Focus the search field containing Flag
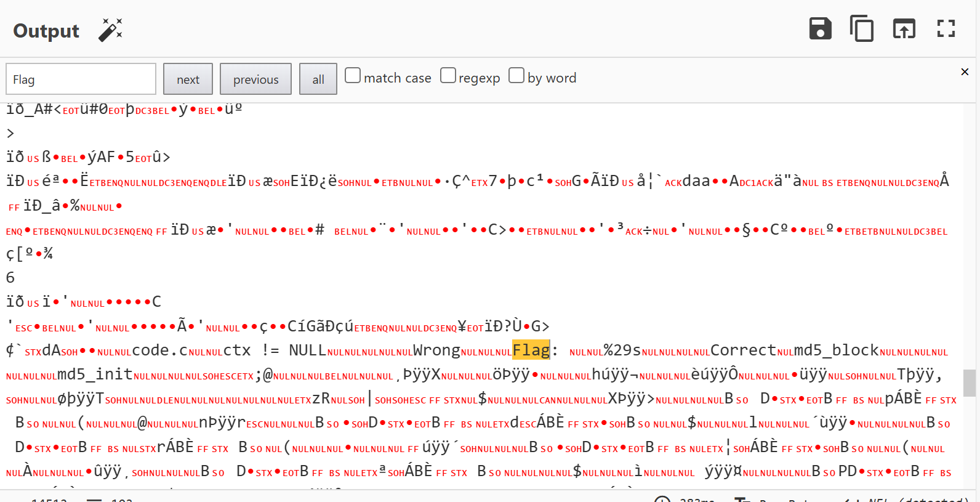The image size is (980, 502). click(x=81, y=79)
